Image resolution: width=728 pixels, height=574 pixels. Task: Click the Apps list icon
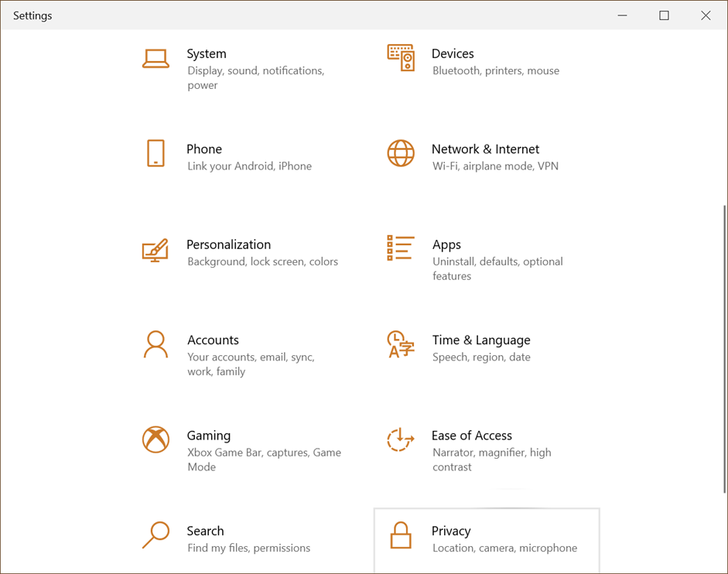tap(401, 248)
